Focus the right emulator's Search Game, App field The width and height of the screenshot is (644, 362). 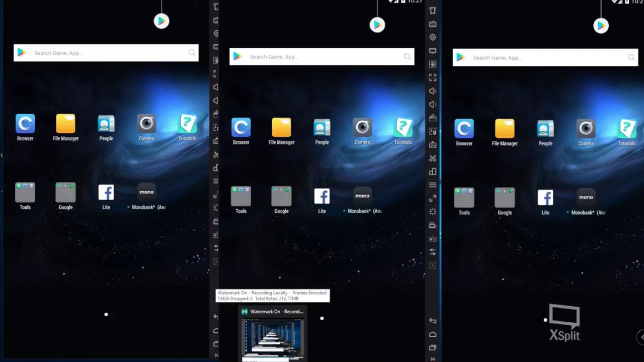point(545,58)
